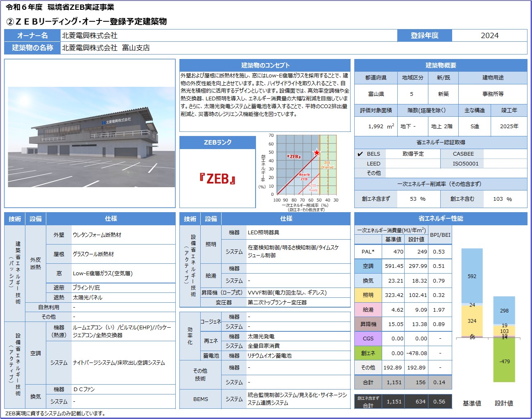Viewport: 532px width, 419px height.
Task: Click the 令和６年度 環境省ZEB実証事業 title
Action: click(60, 7)
